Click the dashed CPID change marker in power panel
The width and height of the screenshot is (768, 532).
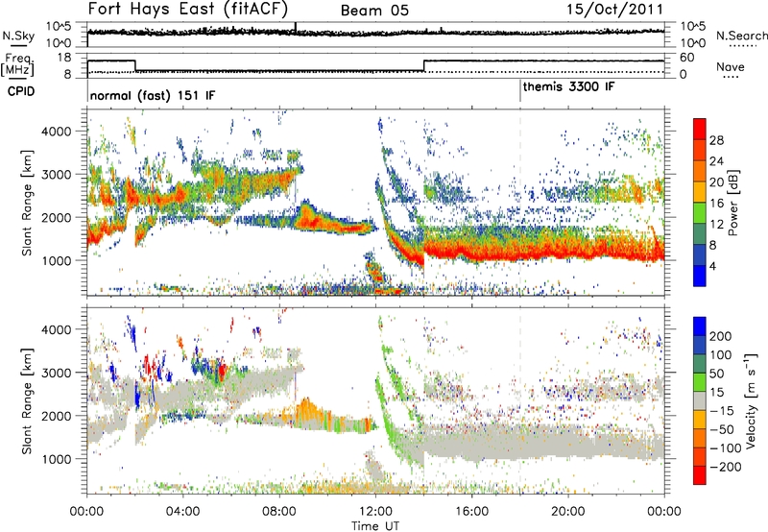tap(520, 203)
